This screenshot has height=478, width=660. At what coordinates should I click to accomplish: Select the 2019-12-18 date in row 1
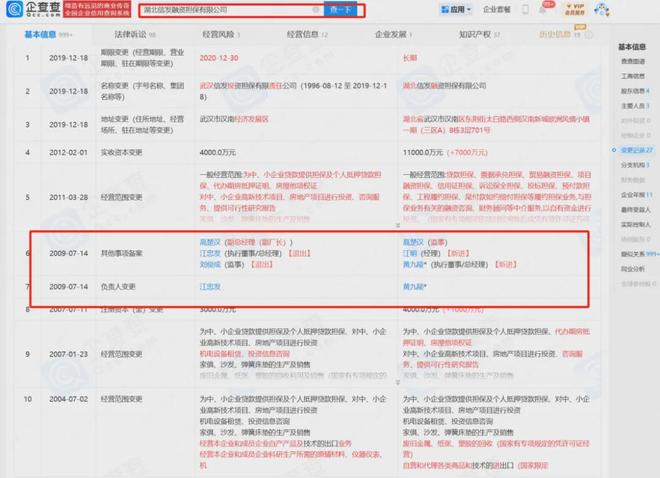click(69, 58)
